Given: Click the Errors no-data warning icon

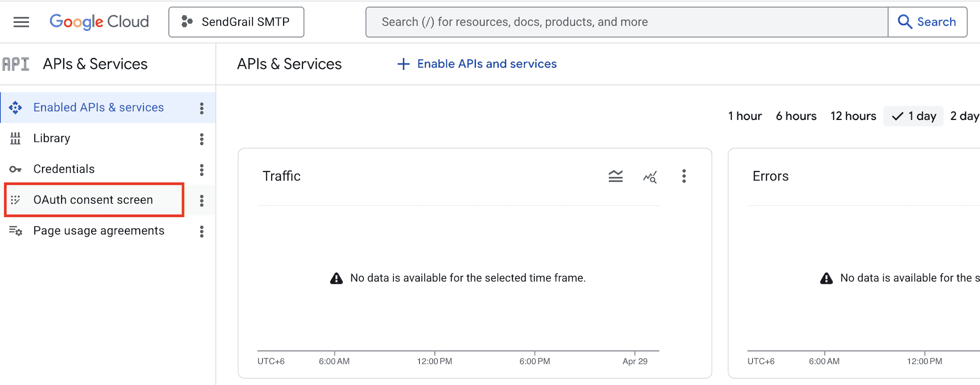Looking at the screenshot, I should point(826,278).
